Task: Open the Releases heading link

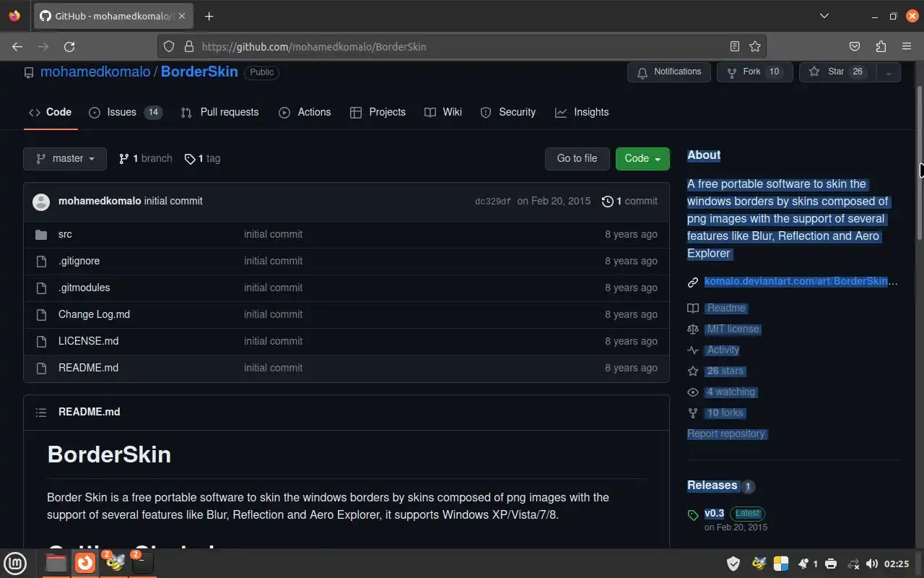Action: 712,486
